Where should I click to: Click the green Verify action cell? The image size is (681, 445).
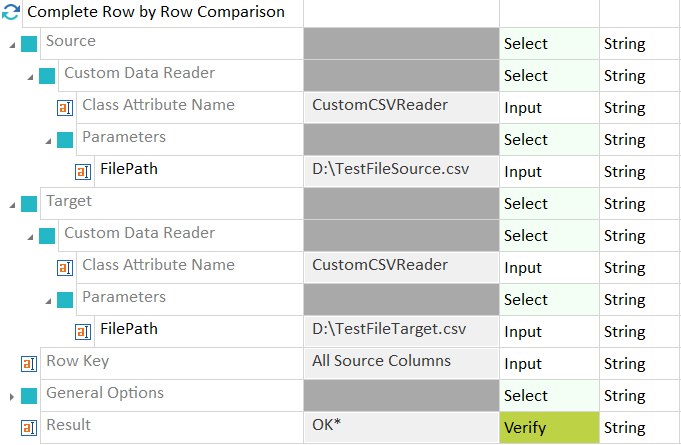(548, 428)
